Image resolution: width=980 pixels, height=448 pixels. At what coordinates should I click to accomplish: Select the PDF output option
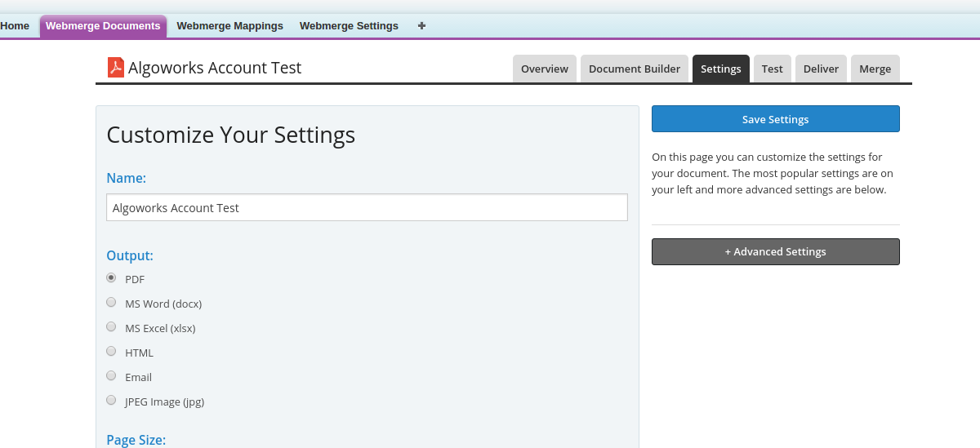tap(111, 278)
